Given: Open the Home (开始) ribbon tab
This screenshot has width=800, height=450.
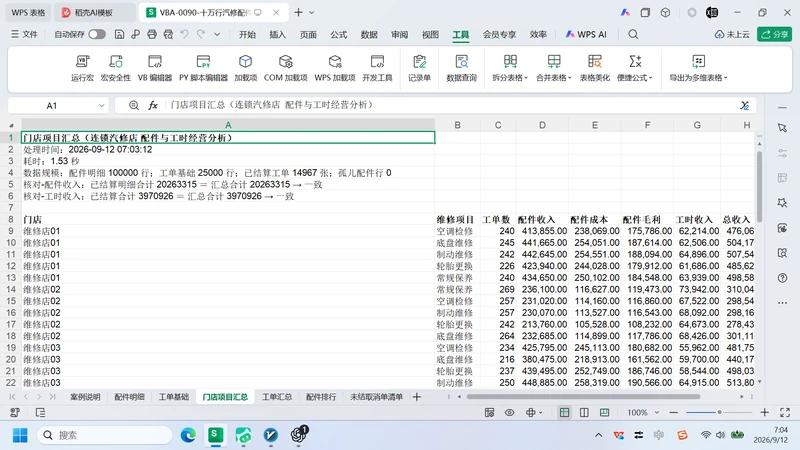Looking at the screenshot, I should tap(247, 34).
